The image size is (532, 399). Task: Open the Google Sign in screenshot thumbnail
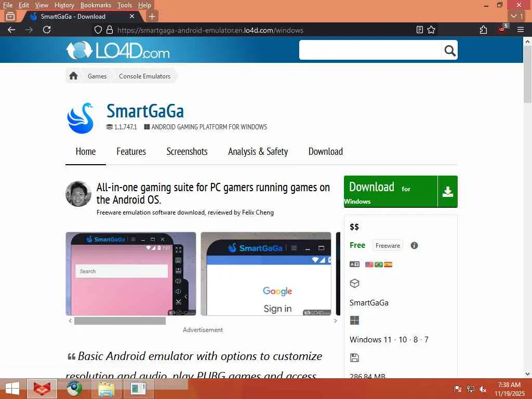pos(265,274)
